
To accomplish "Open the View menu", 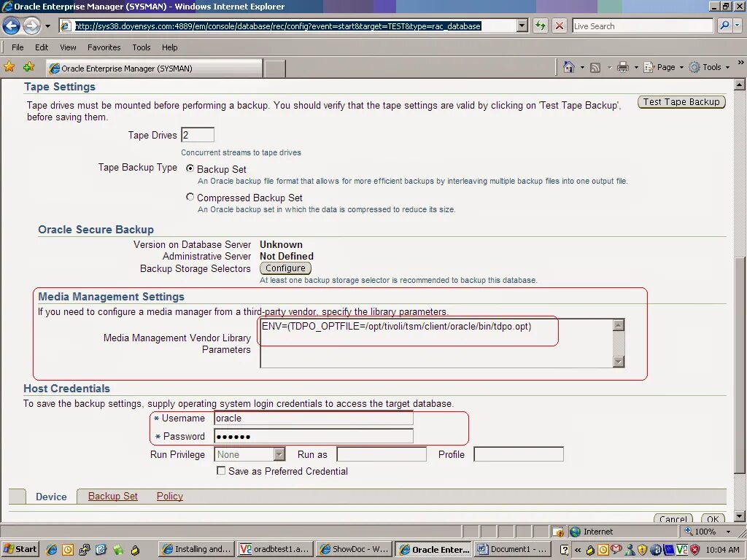I will (68, 47).
